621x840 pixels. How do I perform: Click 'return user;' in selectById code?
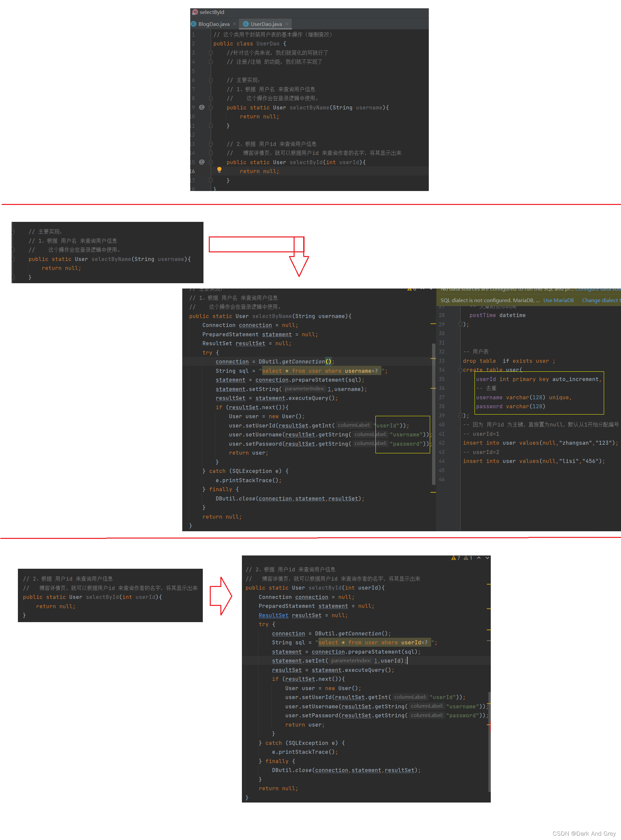pos(305,725)
